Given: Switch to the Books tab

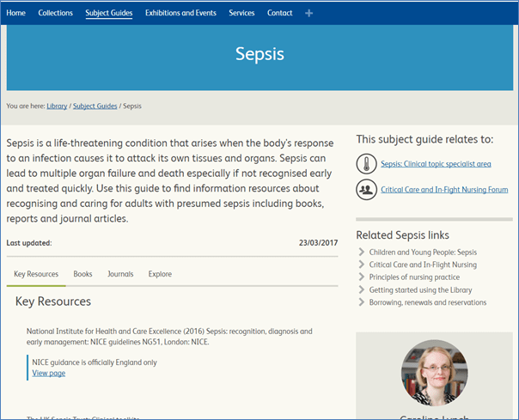Looking at the screenshot, I should point(82,274).
